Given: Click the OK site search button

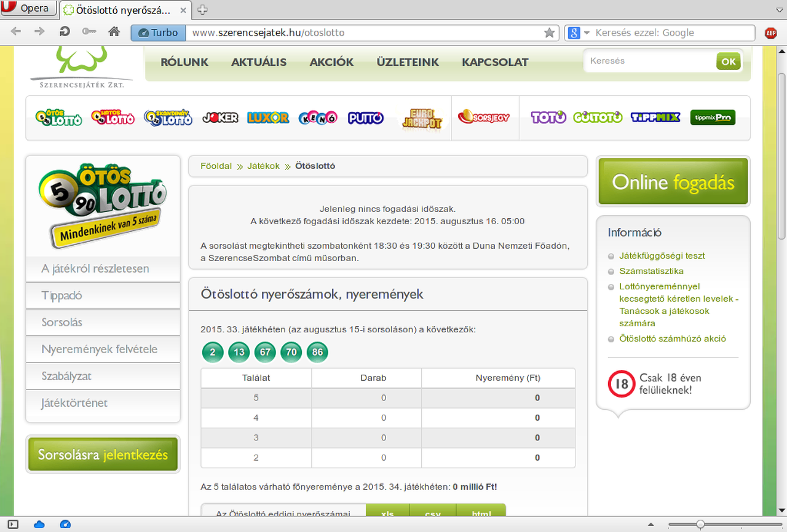Looking at the screenshot, I should [729, 61].
